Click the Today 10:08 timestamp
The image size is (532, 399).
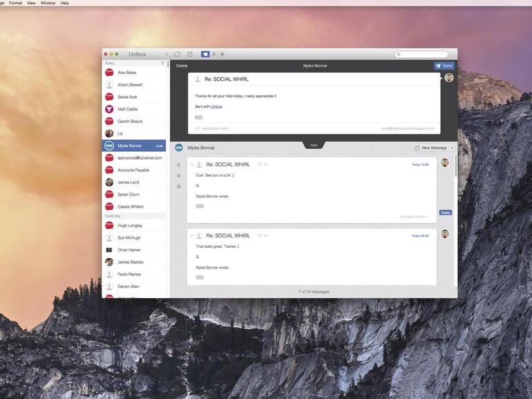[420, 165]
